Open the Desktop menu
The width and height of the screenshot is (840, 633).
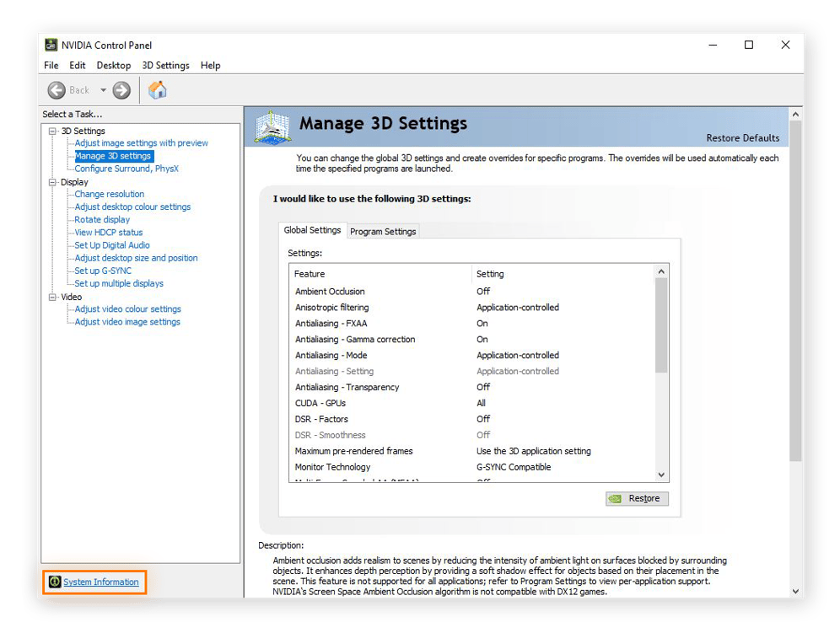[114, 65]
